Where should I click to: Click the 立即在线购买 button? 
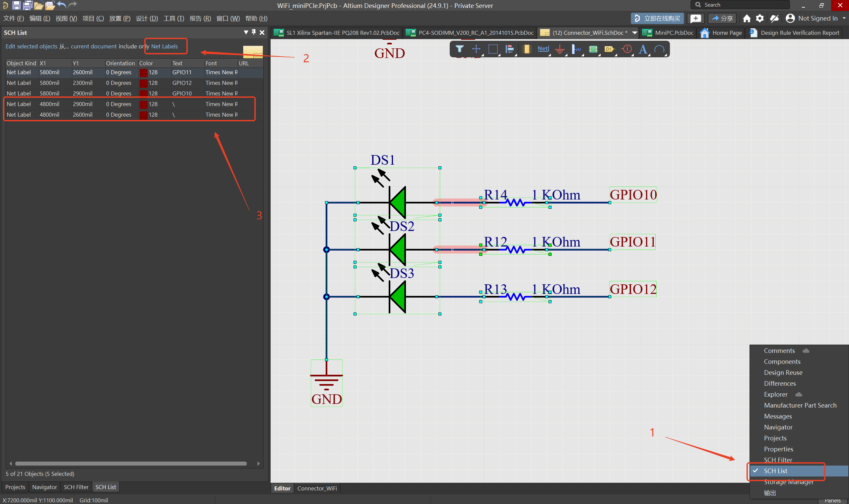tap(658, 18)
